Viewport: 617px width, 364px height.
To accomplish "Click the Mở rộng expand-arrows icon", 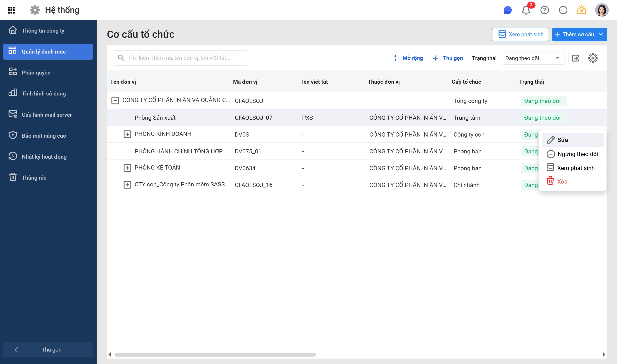I will click(395, 58).
